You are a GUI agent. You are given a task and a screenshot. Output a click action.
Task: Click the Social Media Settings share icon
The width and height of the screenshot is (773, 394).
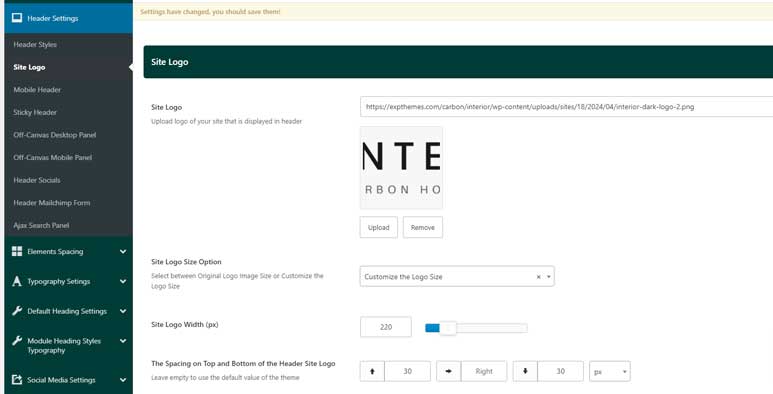coord(17,380)
